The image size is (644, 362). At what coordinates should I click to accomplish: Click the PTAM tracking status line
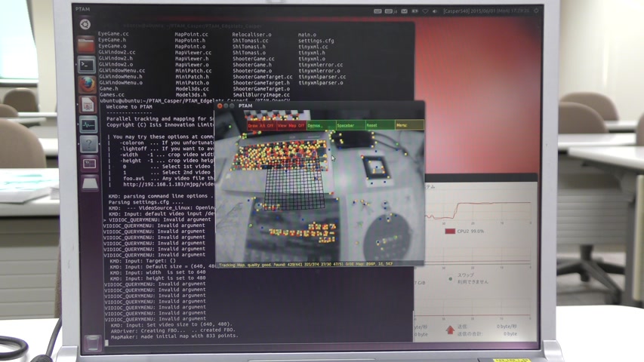[x=306, y=265]
